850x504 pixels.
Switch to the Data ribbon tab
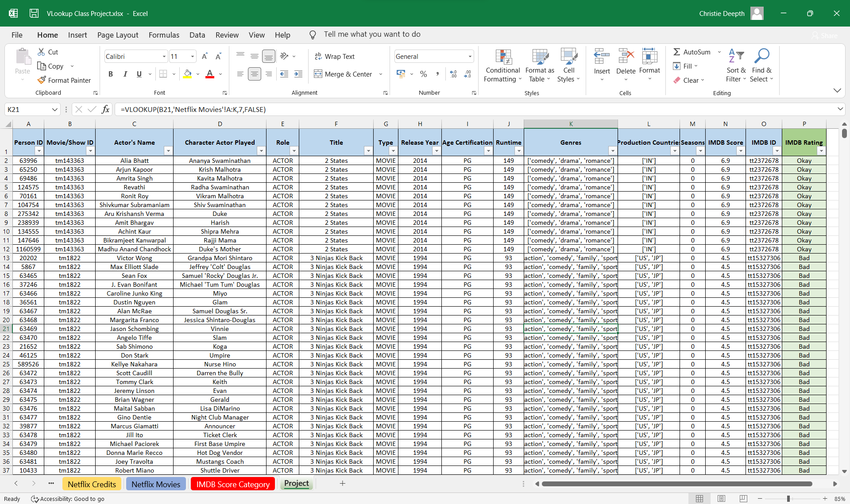[197, 35]
